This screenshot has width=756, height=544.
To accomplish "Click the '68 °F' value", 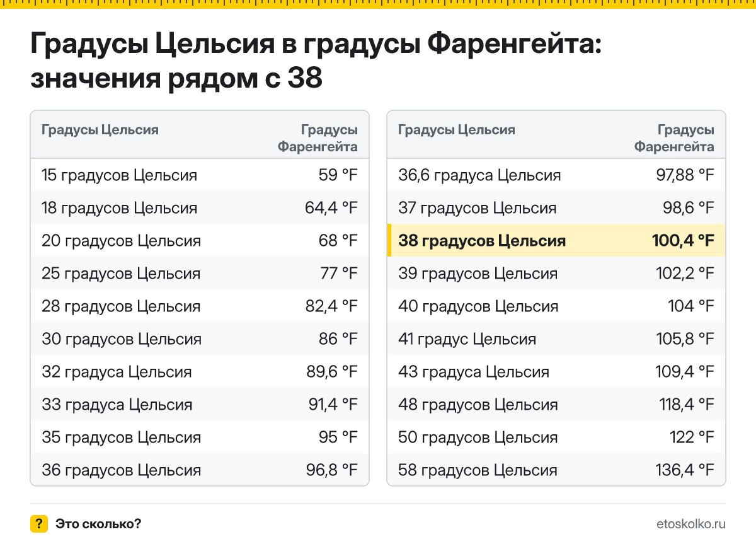I will (338, 241).
